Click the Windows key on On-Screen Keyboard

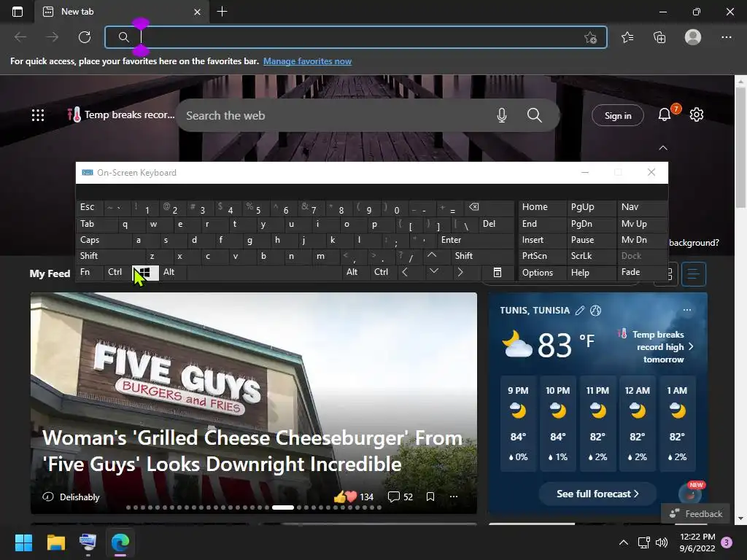[145, 273]
